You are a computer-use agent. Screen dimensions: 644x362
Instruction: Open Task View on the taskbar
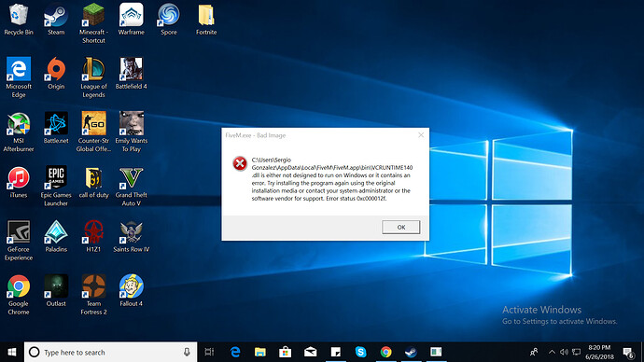click(x=209, y=352)
